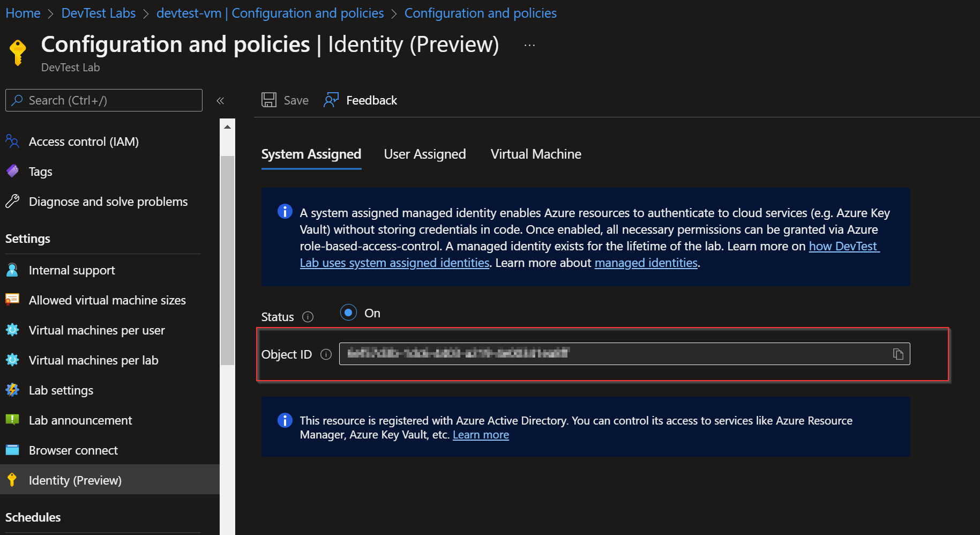Go to DevTest Labs breadcrumb link
Screen dimensions: 980x535
99,13
